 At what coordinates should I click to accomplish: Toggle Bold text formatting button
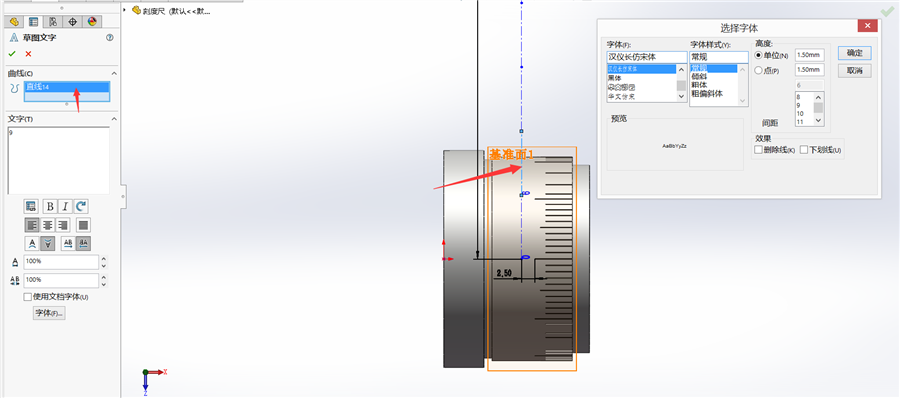pos(50,206)
